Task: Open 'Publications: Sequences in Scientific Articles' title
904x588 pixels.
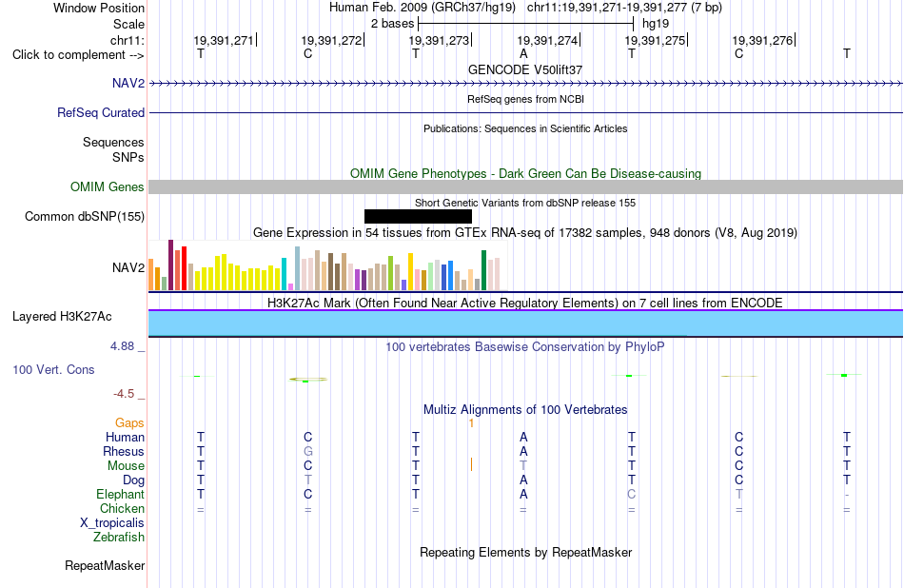Action: coord(525,128)
